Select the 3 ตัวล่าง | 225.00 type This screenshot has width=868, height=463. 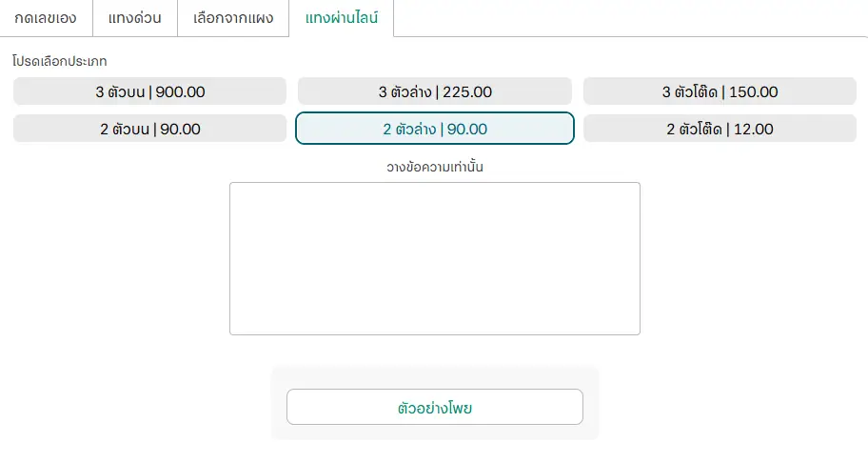click(435, 91)
